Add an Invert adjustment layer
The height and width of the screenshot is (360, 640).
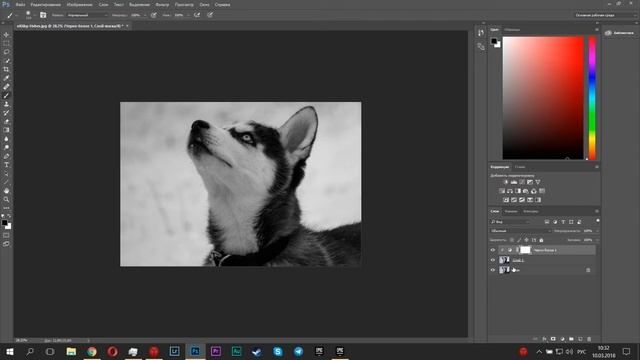(x=506, y=200)
